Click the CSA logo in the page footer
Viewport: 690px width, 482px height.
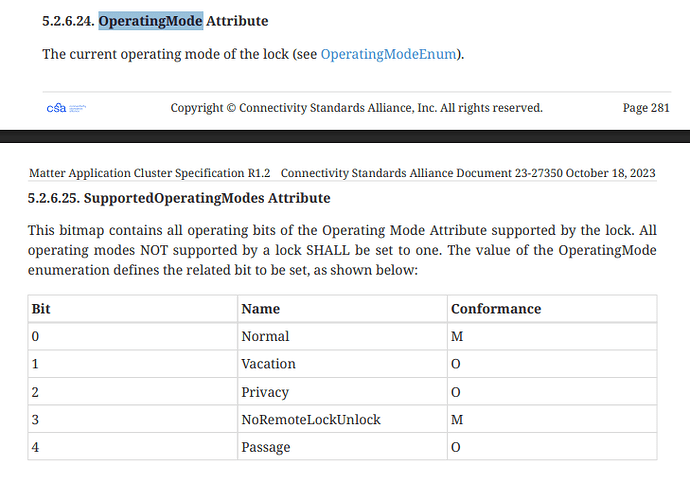(x=65, y=108)
